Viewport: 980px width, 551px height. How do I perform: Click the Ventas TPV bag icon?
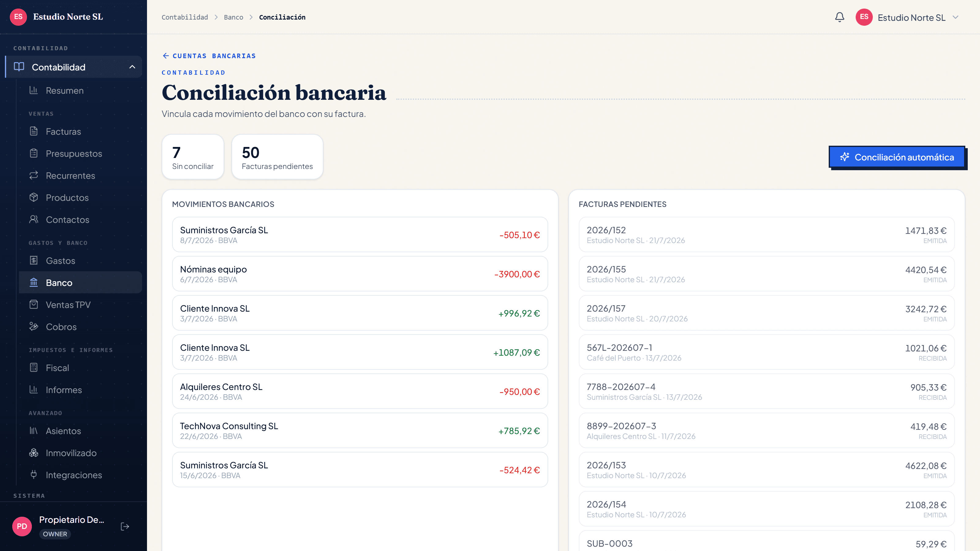[33, 305]
